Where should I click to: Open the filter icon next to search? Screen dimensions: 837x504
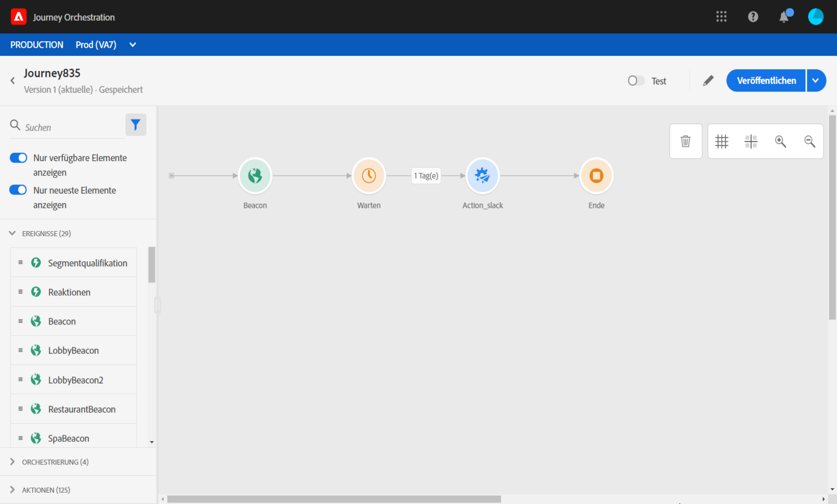tap(135, 125)
